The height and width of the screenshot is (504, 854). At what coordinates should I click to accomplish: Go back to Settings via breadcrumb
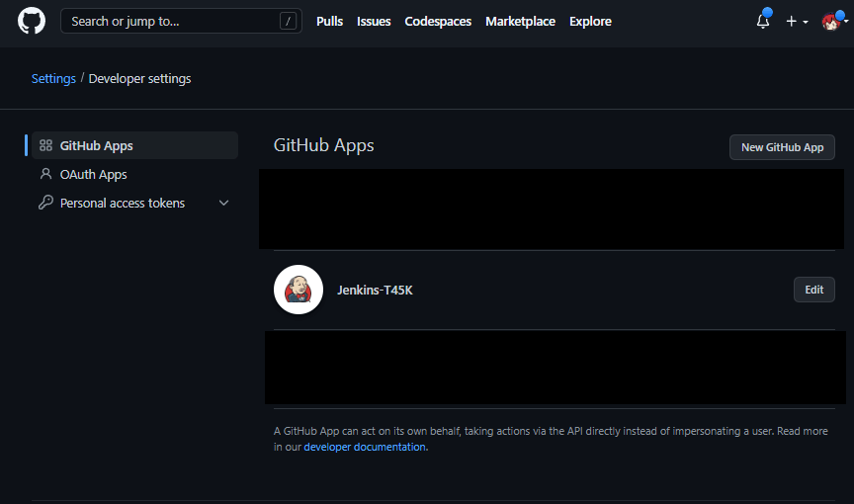[53, 78]
